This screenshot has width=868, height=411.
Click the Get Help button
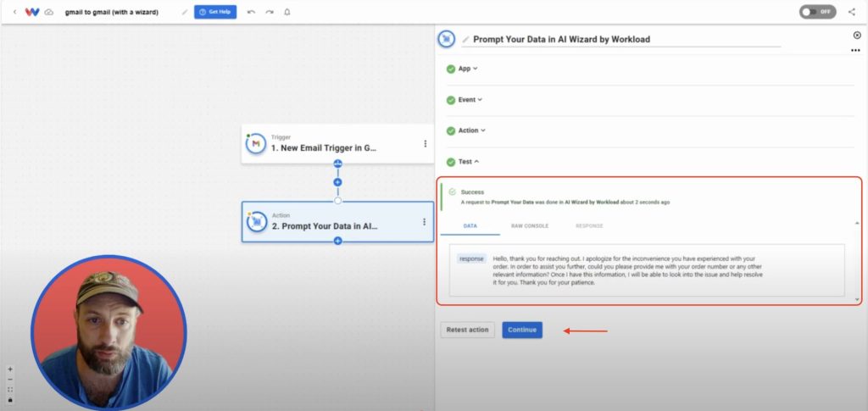click(x=215, y=12)
